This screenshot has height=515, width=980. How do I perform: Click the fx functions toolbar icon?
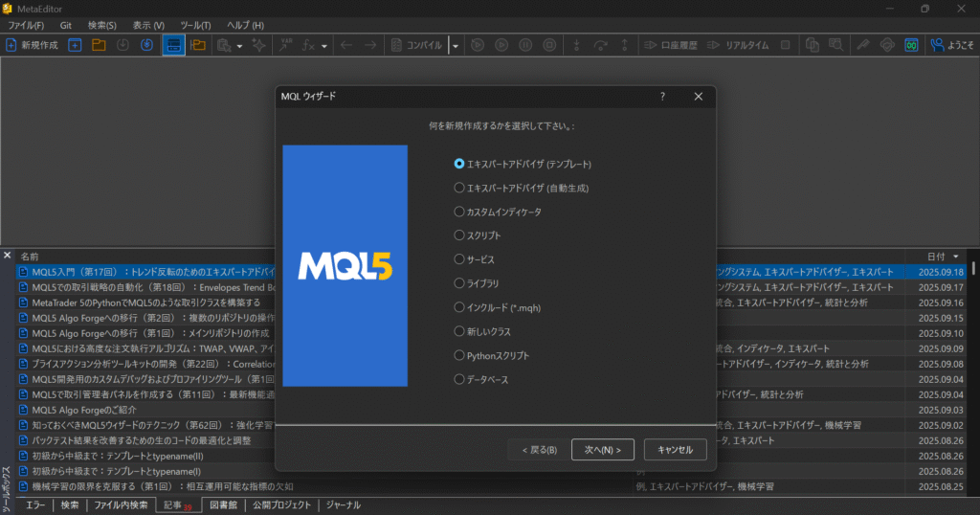(x=308, y=45)
